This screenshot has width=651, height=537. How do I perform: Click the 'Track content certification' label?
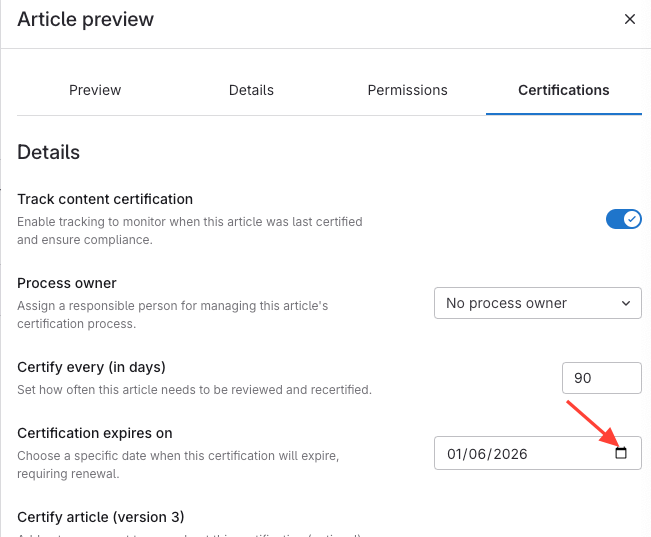tap(105, 199)
